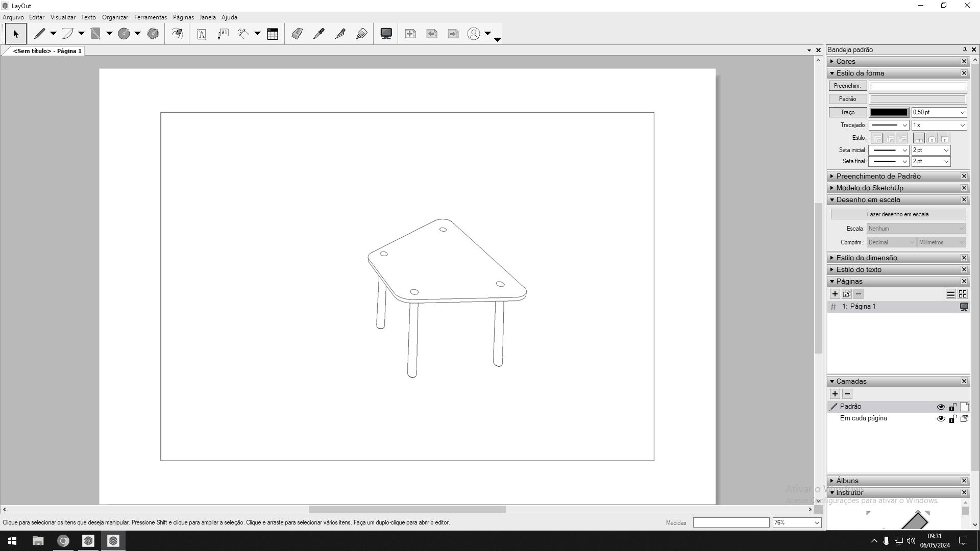Viewport: 980px width, 551px height.
Task: Toggle Página 1 presentation visibility icon
Action: click(x=964, y=307)
